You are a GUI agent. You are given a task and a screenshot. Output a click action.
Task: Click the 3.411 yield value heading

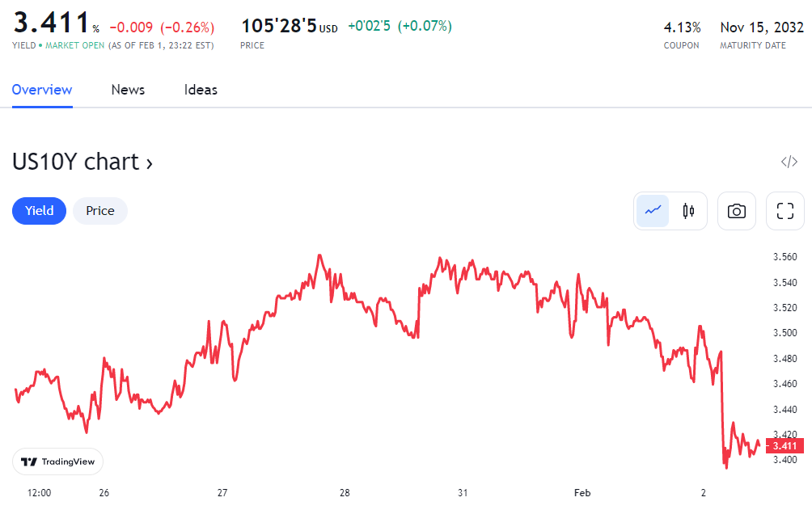point(50,25)
